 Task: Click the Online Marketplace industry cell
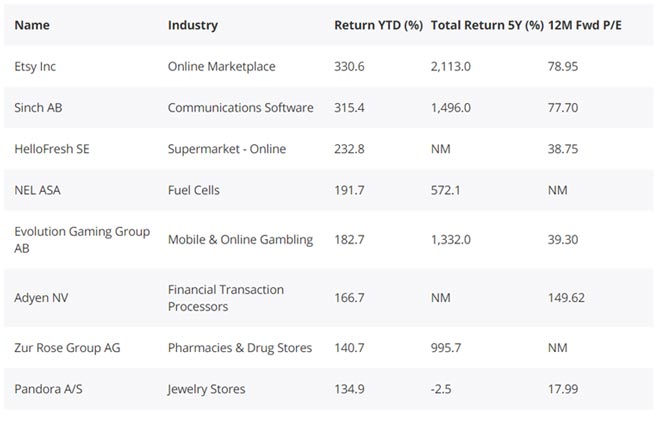pos(221,67)
